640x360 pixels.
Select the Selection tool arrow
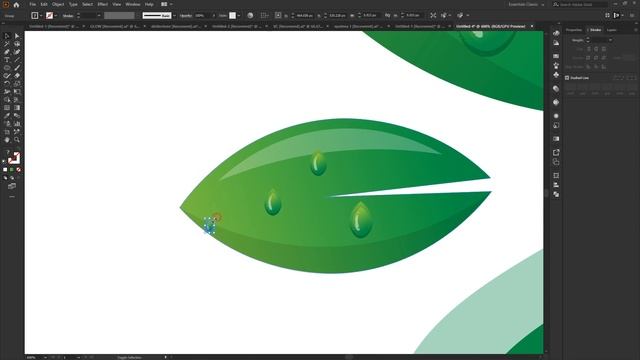click(7, 36)
